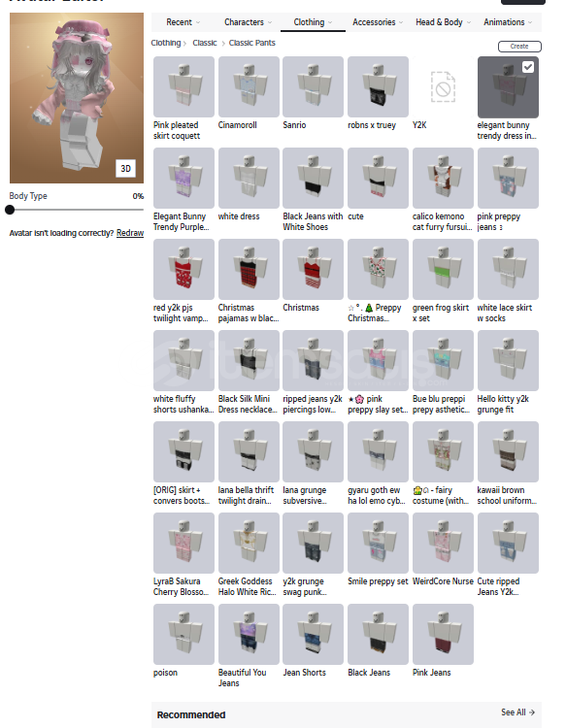The width and height of the screenshot is (566, 728).
Task: Uncheck the elegant bunny trendy dress checkbox
Action: 528,67
